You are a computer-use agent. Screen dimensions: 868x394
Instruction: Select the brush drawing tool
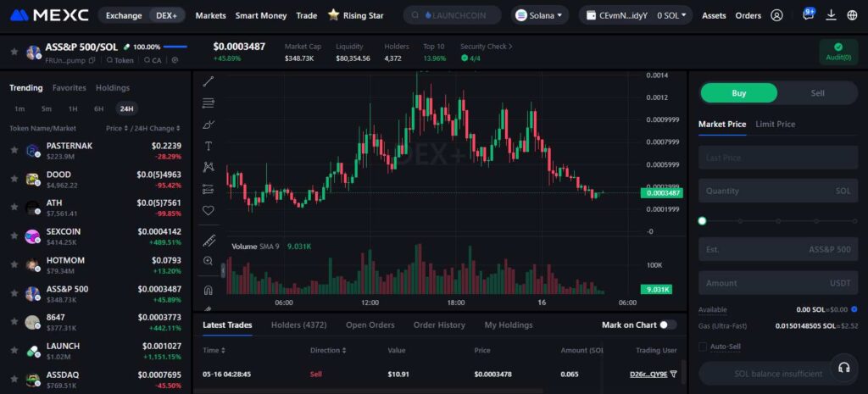click(x=209, y=125)
